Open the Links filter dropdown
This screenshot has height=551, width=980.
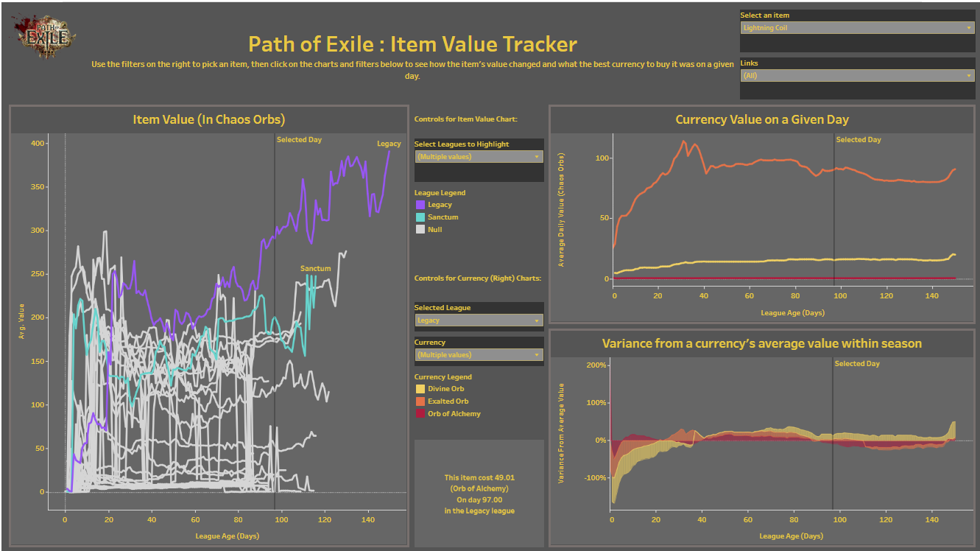[857, 75]
